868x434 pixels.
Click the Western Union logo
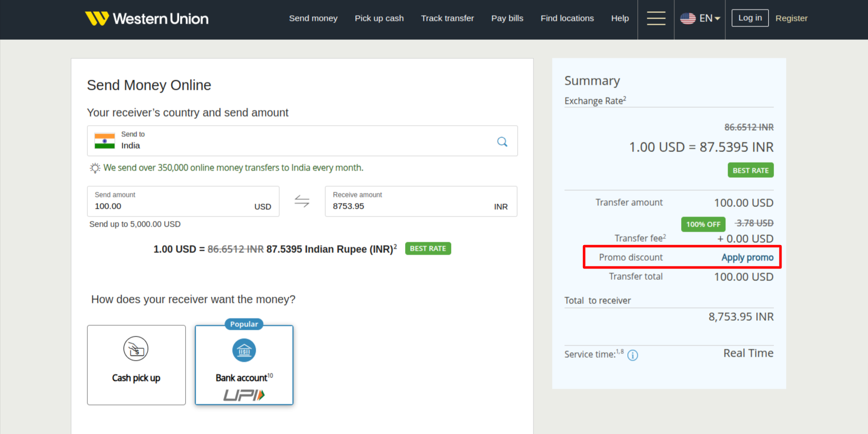tap(146, 19)
